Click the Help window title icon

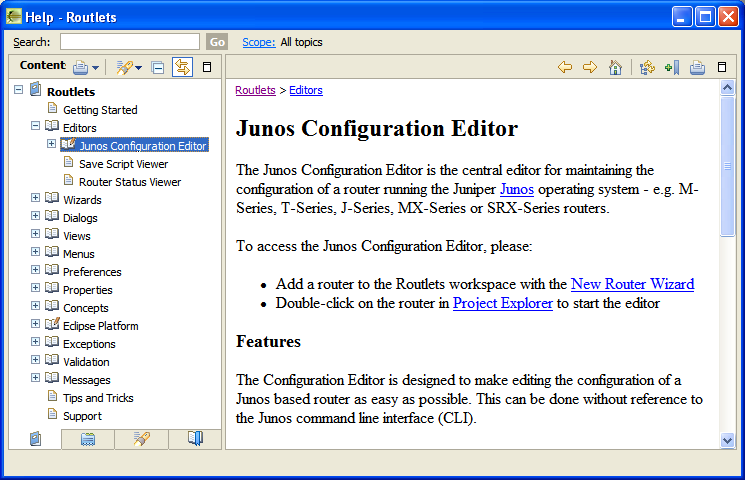pos(14,17)
